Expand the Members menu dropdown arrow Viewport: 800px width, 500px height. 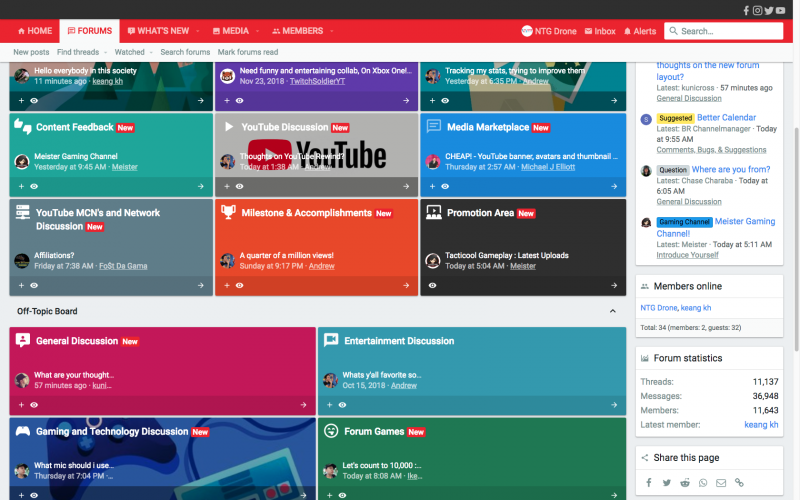point(332,31)
